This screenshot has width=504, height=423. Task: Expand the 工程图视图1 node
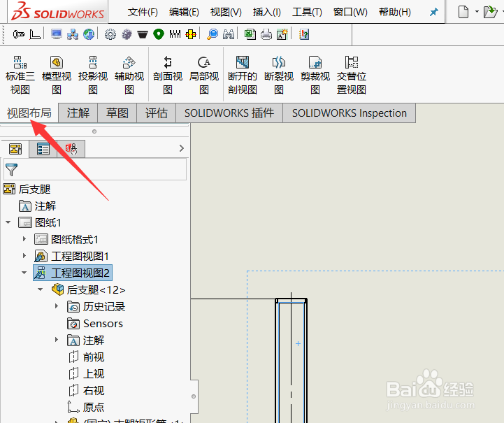coord(24,255)
